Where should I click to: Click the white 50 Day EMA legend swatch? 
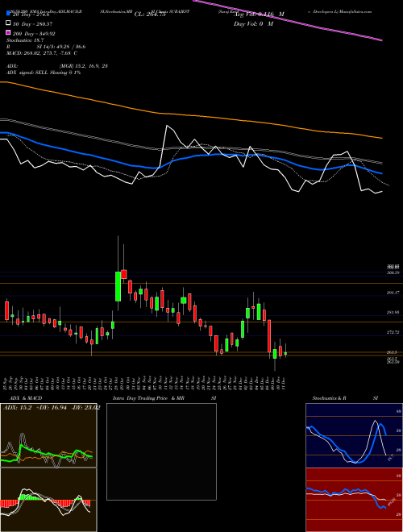pyautogui.click(x=8, y=23)
